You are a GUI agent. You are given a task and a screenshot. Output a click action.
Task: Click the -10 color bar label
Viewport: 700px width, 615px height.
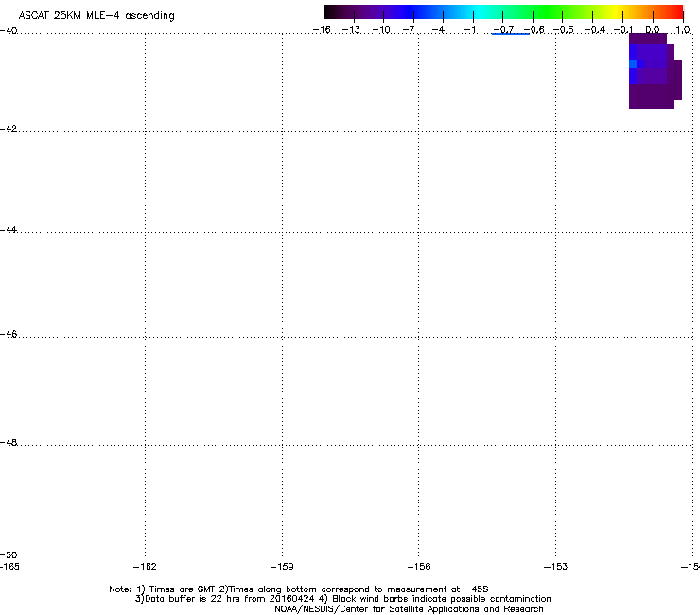tap(381, 30)
